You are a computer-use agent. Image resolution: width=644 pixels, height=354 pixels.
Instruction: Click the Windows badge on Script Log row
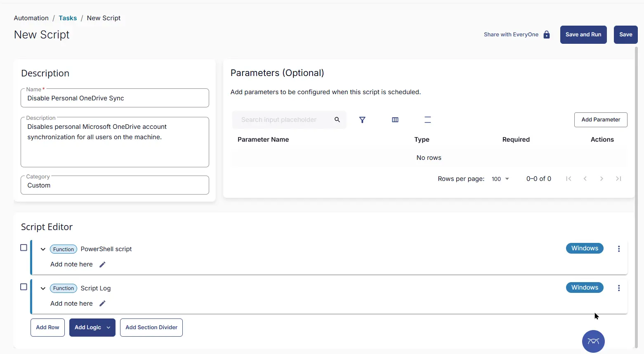[585, 287]
